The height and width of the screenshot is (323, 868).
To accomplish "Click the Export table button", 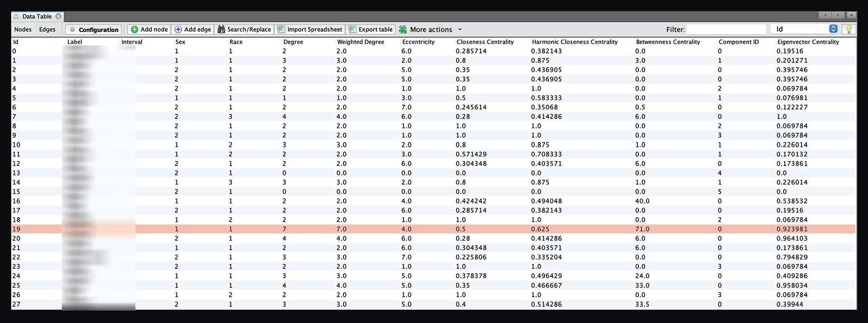I will tap(371, 29).
